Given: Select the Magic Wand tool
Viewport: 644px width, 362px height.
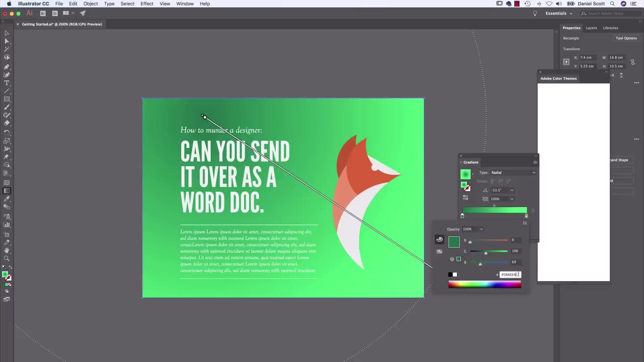Looking at the screenshot, I should 7,50.
